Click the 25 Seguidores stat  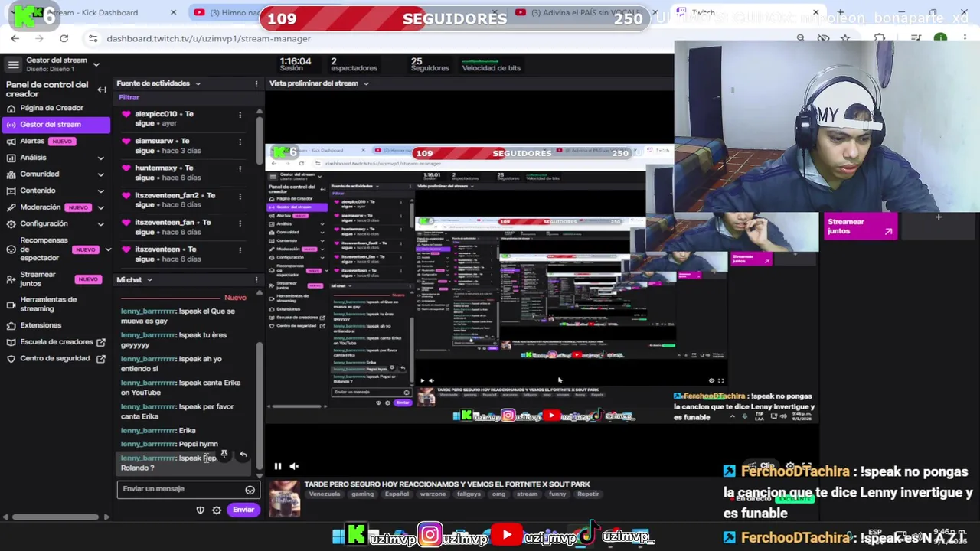[430, 64]
